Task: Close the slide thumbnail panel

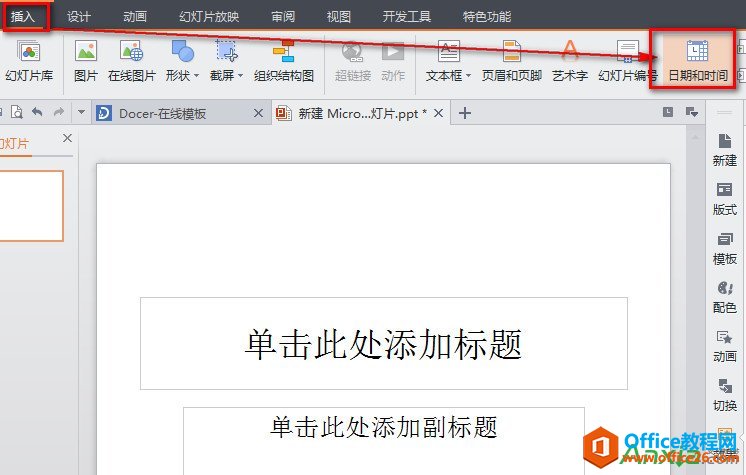Action: (x=68, y=138)
